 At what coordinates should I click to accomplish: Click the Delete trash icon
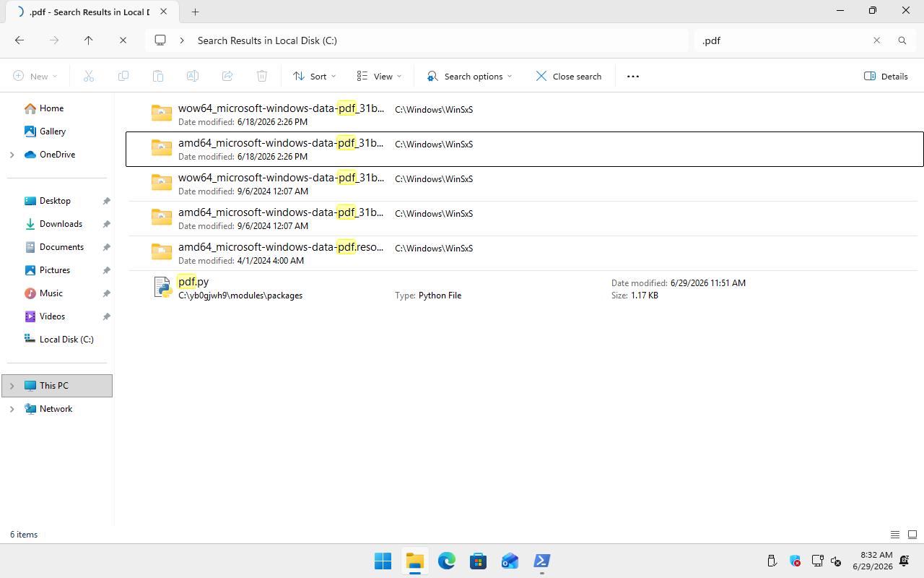click(262, 76)
